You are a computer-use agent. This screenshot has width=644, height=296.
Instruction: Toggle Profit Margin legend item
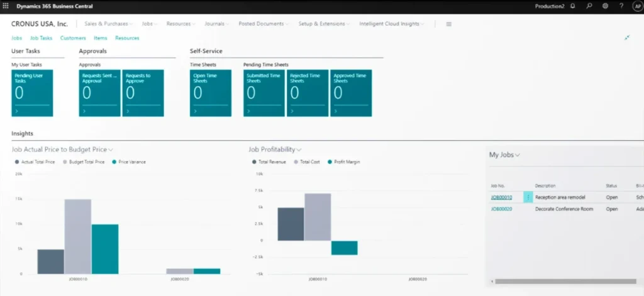[344, 162]
